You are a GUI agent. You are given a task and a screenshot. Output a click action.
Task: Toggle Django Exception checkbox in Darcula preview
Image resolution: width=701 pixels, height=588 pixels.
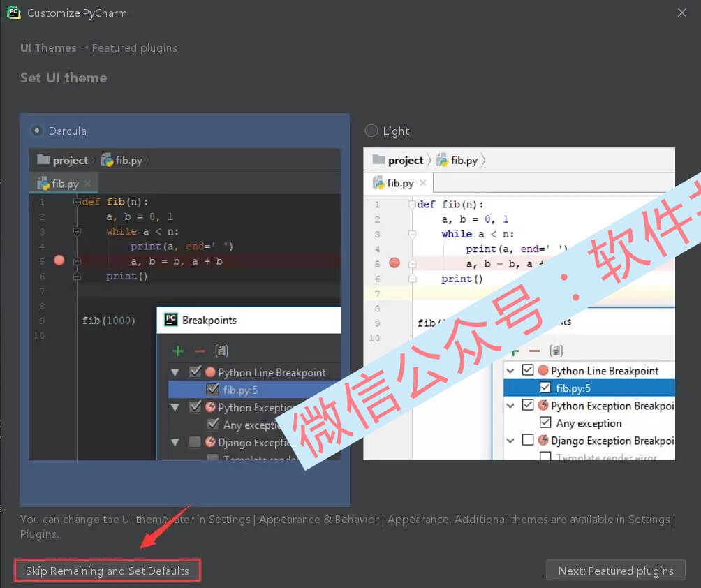coord(195,442)
